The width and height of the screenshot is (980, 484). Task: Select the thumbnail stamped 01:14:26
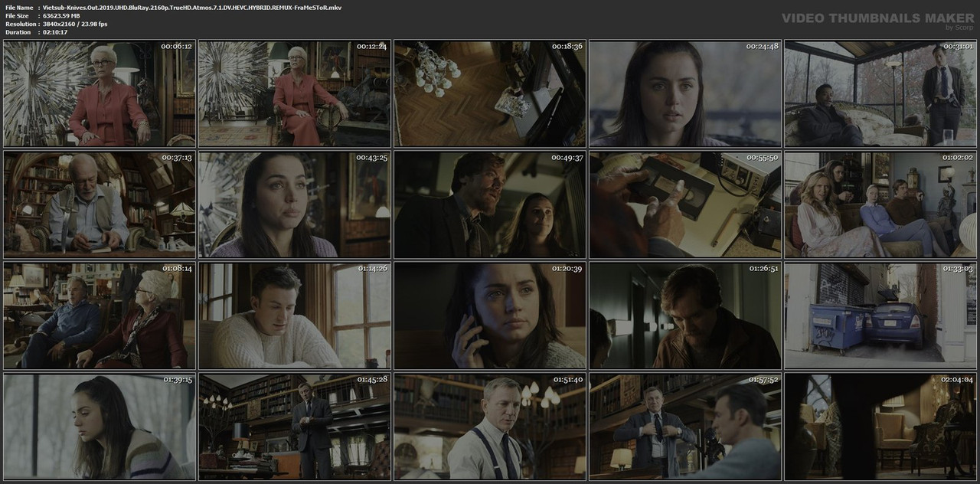pyautogui.click(x=294, y=316)
